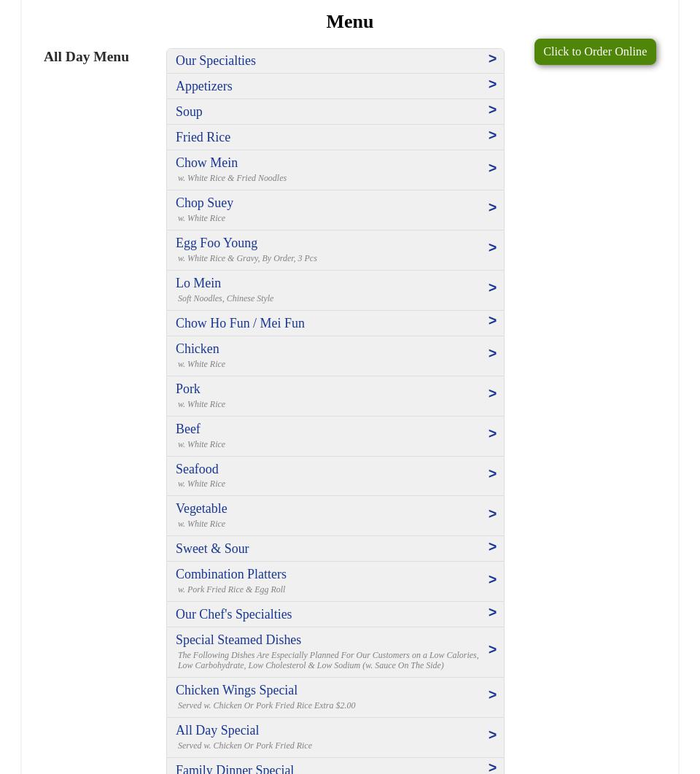700x774 pixels.
Task: Select the All Day Menu heading
Action: coord(86,56)
